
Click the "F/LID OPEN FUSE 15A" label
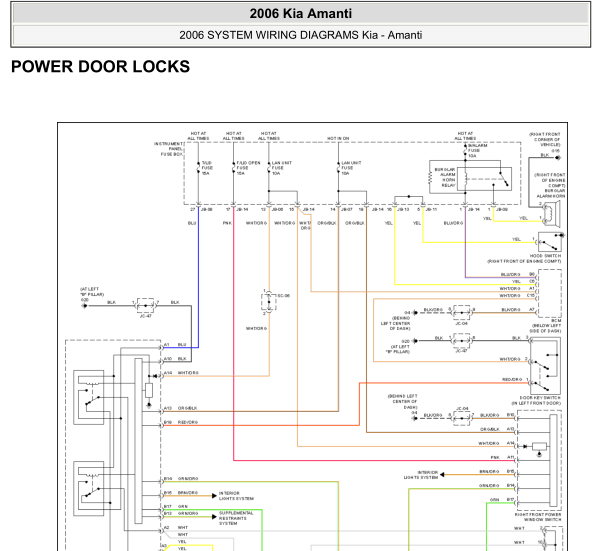coord(248,168)
